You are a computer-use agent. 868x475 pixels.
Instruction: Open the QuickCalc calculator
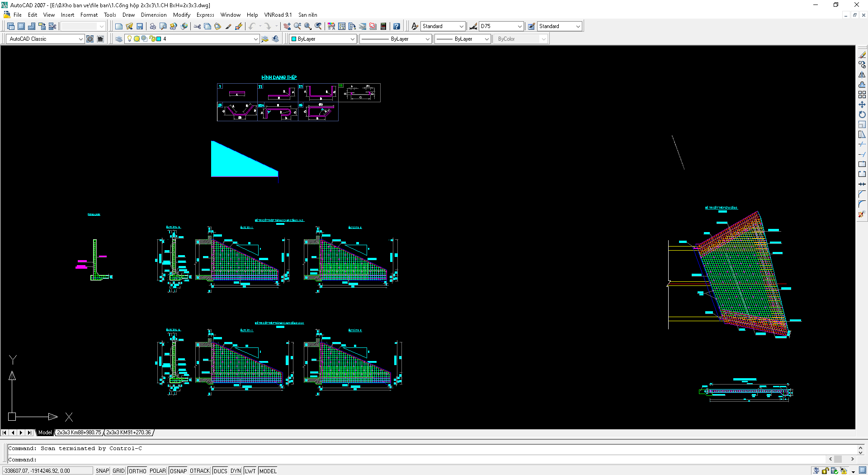[383, 26]
